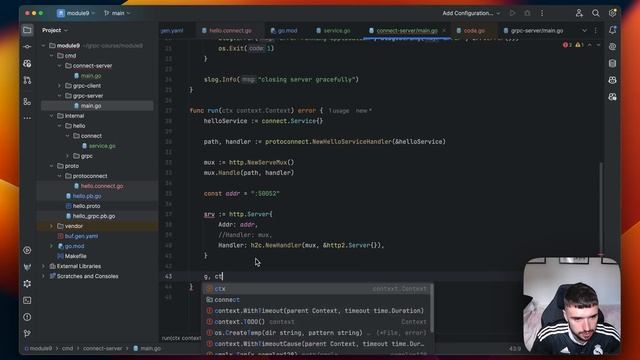Open the Problems tool window icon
Viewport: 640px width, 360px height.
27,317
